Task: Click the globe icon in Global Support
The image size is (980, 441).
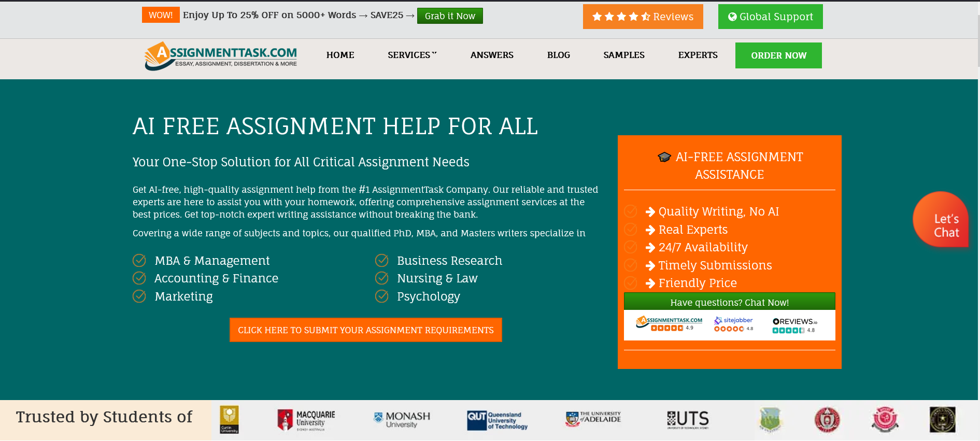Action: (x=732, y=17)
